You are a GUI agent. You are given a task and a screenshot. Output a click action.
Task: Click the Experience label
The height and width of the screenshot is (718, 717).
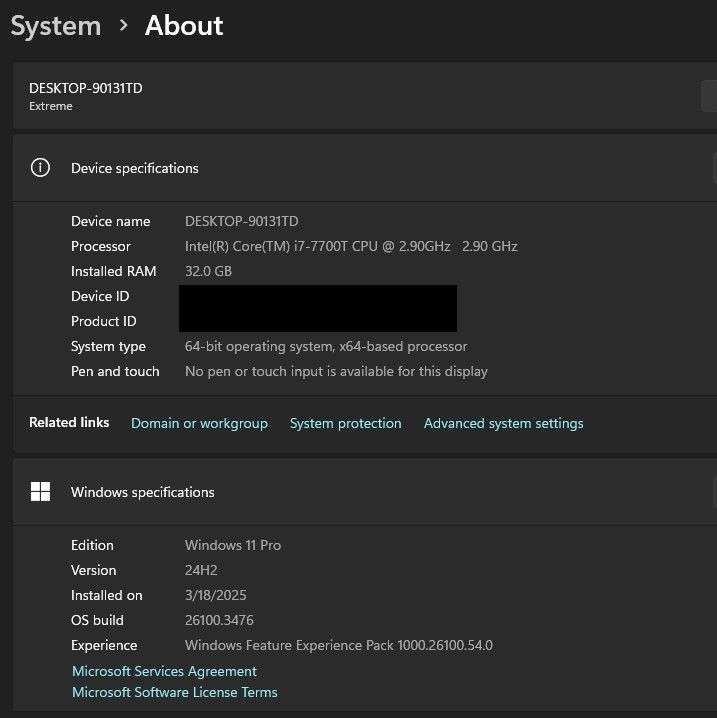(104, 646)
